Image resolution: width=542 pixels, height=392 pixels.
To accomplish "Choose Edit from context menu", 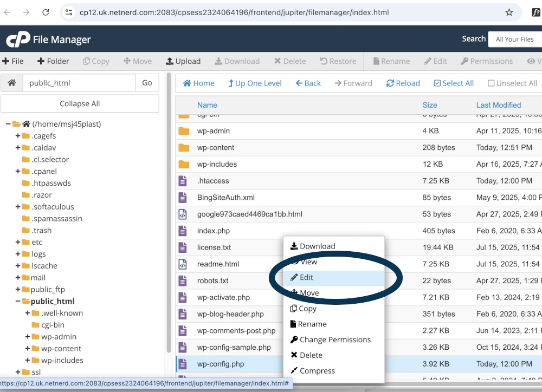I will click(333, 277).
